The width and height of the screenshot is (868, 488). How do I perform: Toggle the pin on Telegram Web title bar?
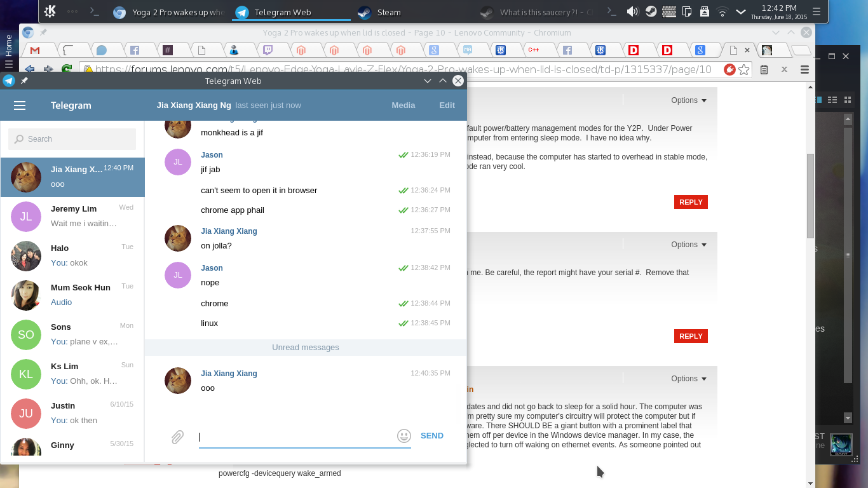24,81
